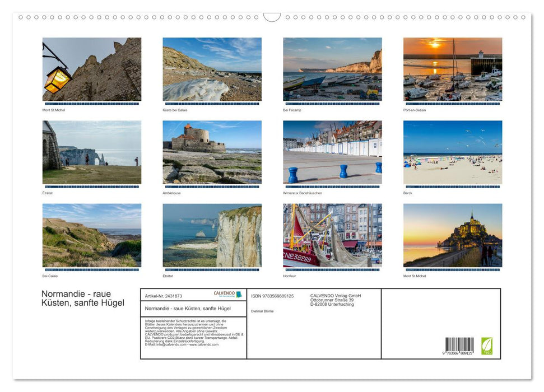544x392 pixels.
Task: Select the caption 'Bei Calais'
Action: pos(50,276)
